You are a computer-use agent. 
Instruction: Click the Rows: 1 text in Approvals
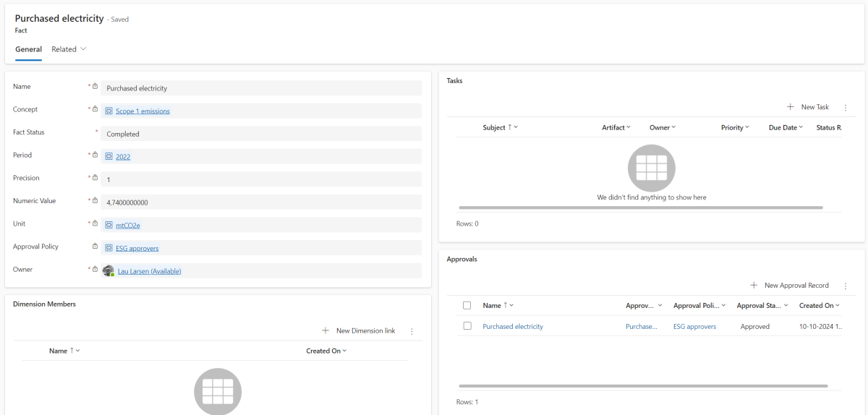(467, 402)
